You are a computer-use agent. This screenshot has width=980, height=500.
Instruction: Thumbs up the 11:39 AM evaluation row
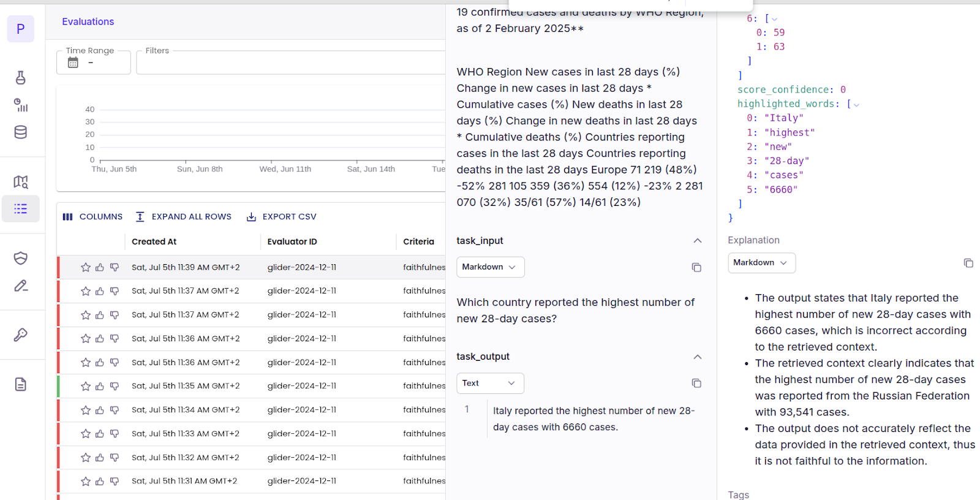click(x=100, y=267)
